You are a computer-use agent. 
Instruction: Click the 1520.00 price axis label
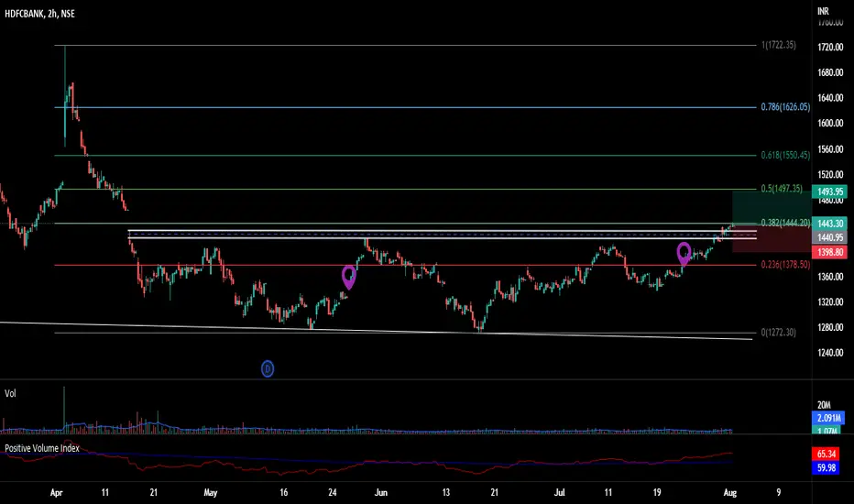(x=830, y=174)
